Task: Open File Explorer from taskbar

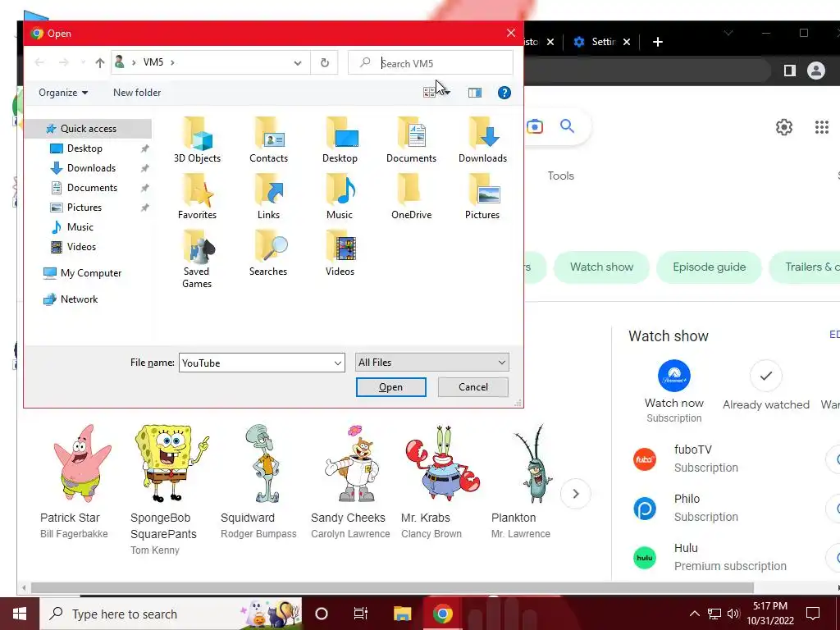Action: coord(402,614)
